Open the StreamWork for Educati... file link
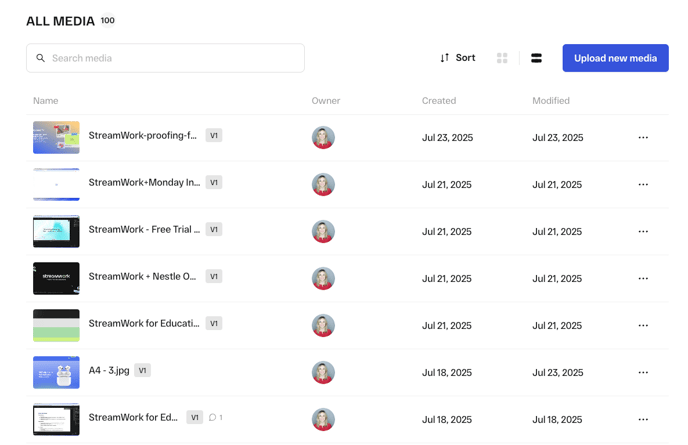 coord(143,324)
